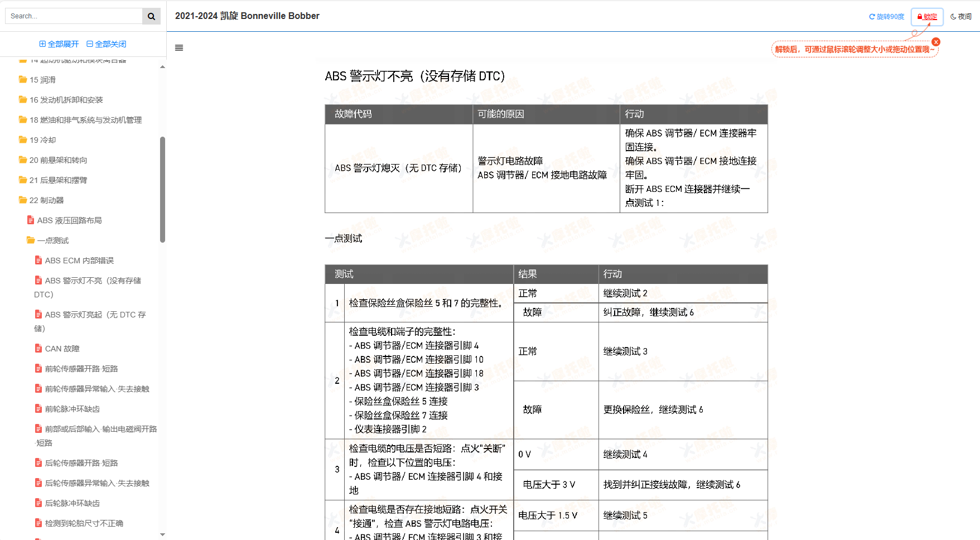Open the CAN 故障 document

coord(62,349)
